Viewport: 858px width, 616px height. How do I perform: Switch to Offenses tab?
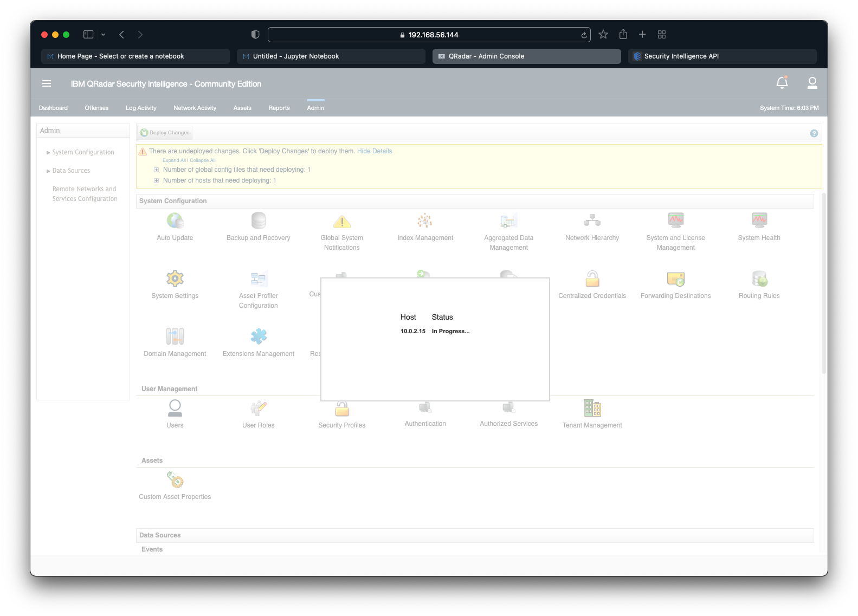[x=96, y=108]
